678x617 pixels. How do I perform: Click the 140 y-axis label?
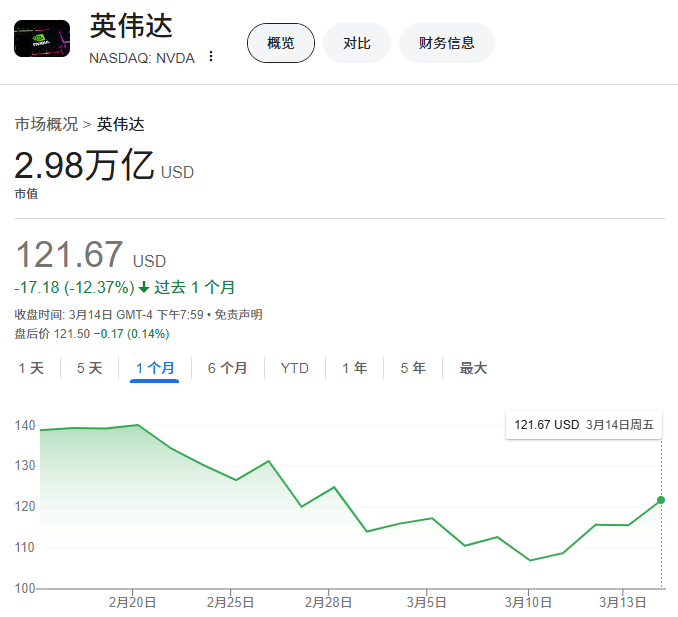(x=25, y=425)
